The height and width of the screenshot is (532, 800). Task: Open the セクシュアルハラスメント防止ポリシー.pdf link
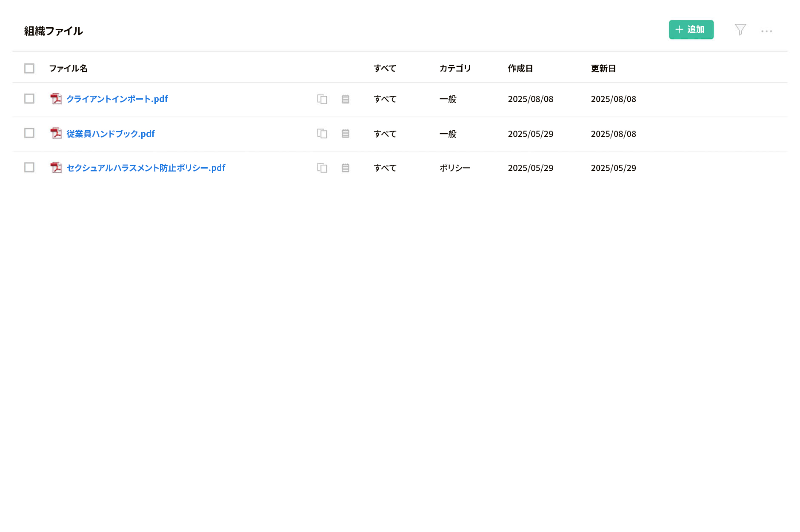pyautogui.click(x=146, y=168)
